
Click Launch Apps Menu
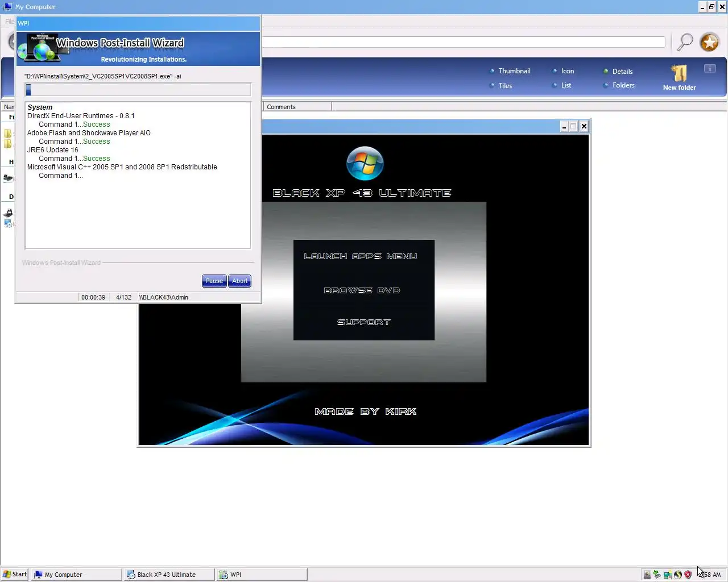click(x=361, y=256)
